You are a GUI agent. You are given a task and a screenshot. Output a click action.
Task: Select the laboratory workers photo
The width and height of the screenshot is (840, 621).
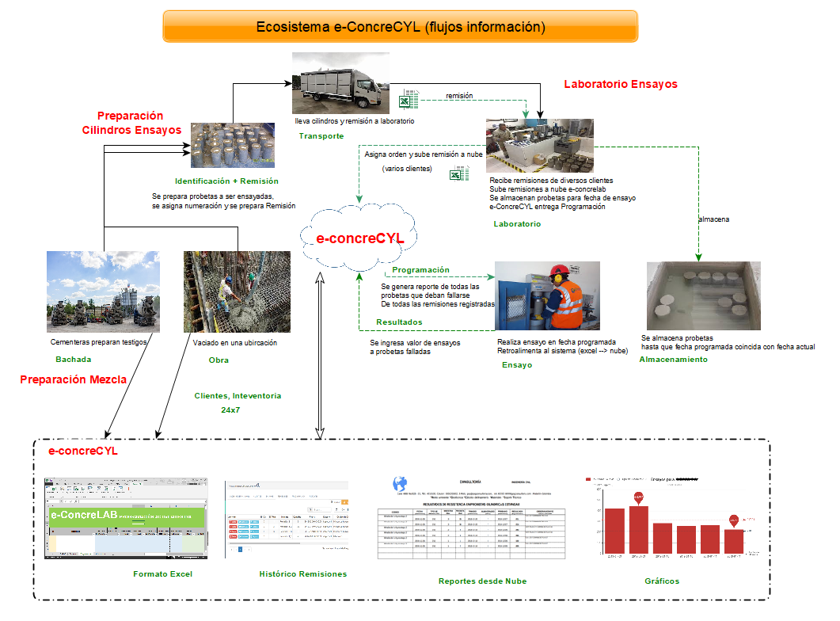[x=539, y=146]
